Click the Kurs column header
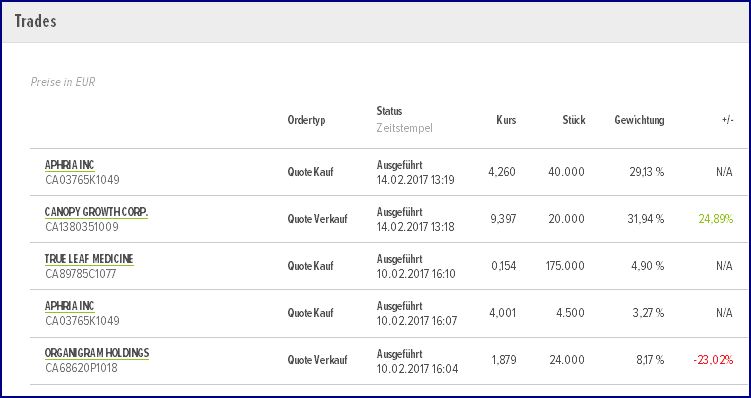The height and width of the screenshot is (398, 751). coord(506,120)
